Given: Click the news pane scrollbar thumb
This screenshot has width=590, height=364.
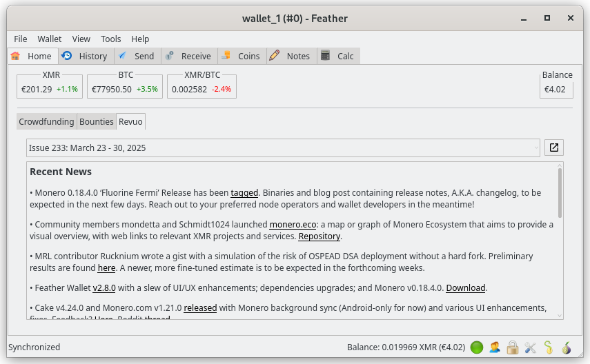Looking at the screenshot, I should [560, 193].
